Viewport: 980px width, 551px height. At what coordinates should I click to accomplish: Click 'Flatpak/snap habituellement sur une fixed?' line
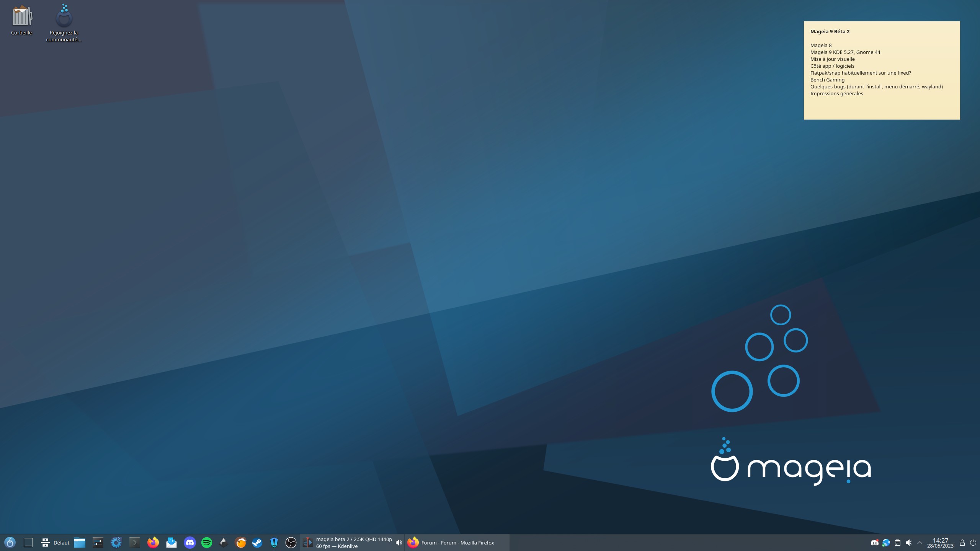[x=861, y=73]
